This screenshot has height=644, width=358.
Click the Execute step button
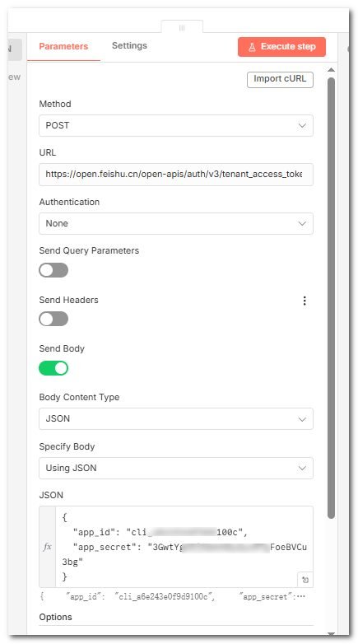point(281,47)
